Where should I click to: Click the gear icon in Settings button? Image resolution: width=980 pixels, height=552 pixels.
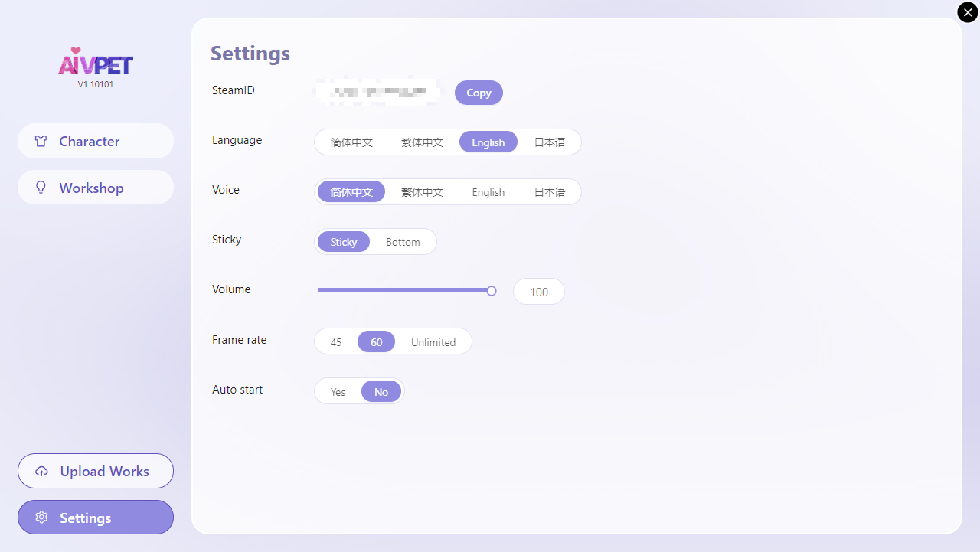(42, 518)
